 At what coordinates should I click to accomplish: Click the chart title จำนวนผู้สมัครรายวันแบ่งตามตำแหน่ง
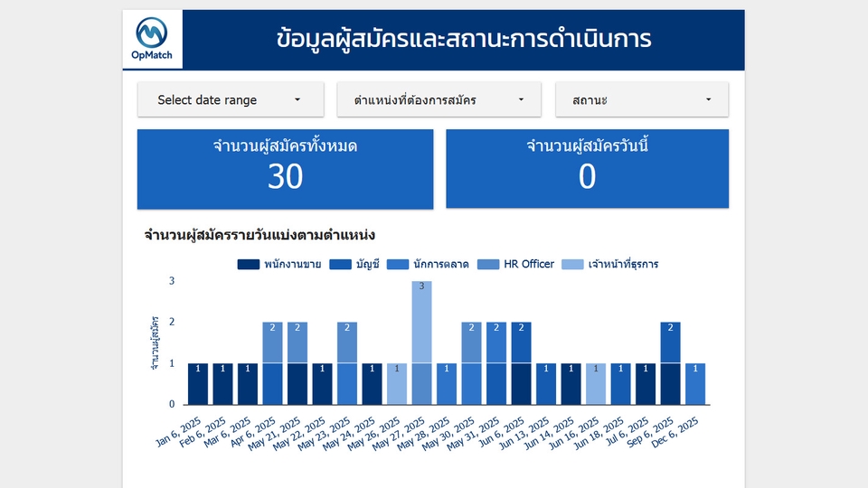pyautogui.click(x=259, y=235)
